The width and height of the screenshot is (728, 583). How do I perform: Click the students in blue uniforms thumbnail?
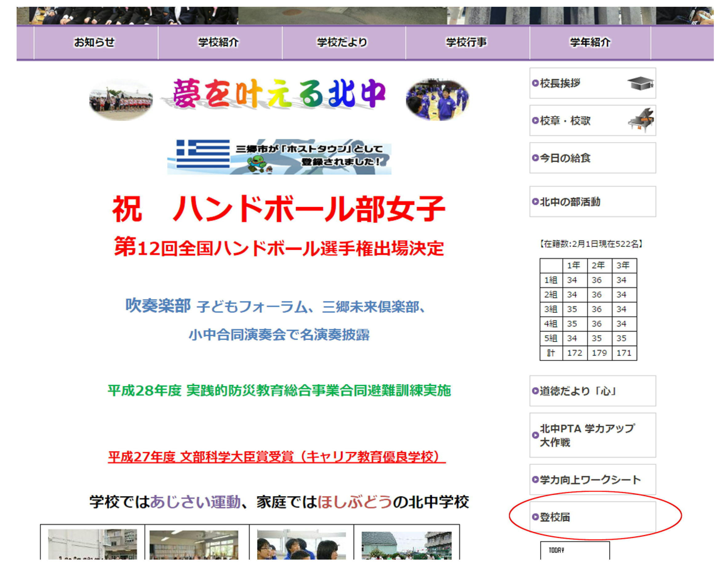[x=301, y=544]
